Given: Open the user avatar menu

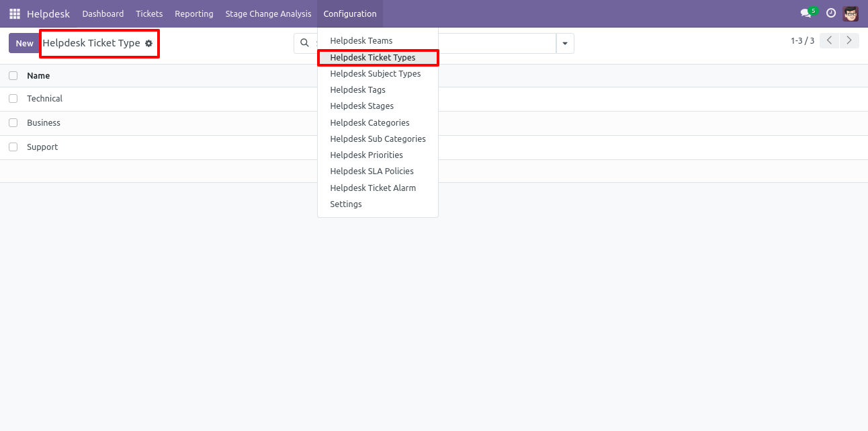Looking at the screenshot, I should tap(851, 13).
